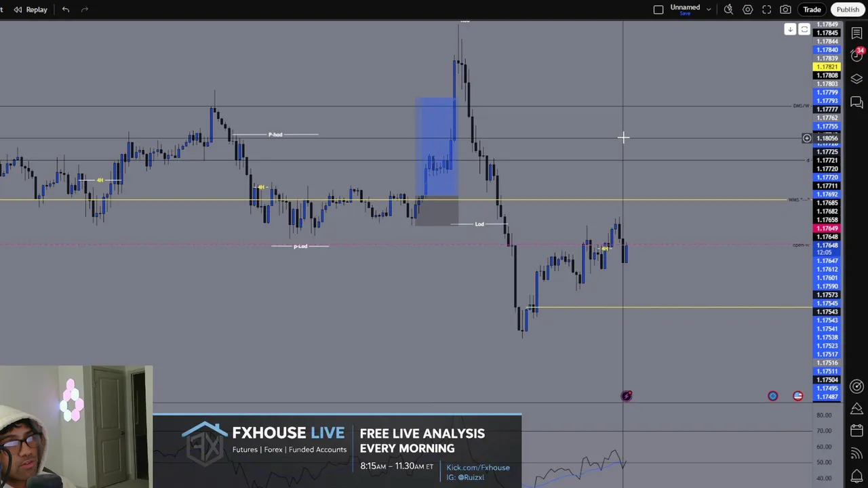Image resolution: width=868 pixels, height=488 pixels.
Task: Open the purple lightning event marker
Action: pyautogui.click(x=626, y=396)
